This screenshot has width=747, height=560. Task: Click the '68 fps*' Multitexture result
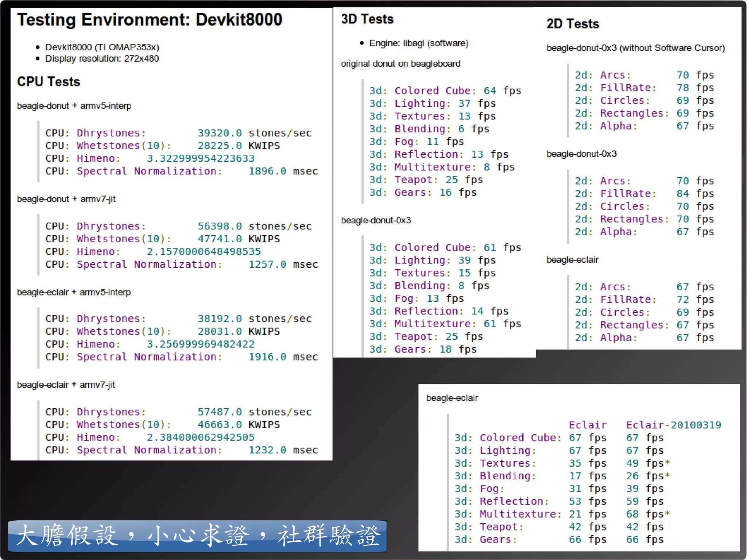click(x=648, y=514)
